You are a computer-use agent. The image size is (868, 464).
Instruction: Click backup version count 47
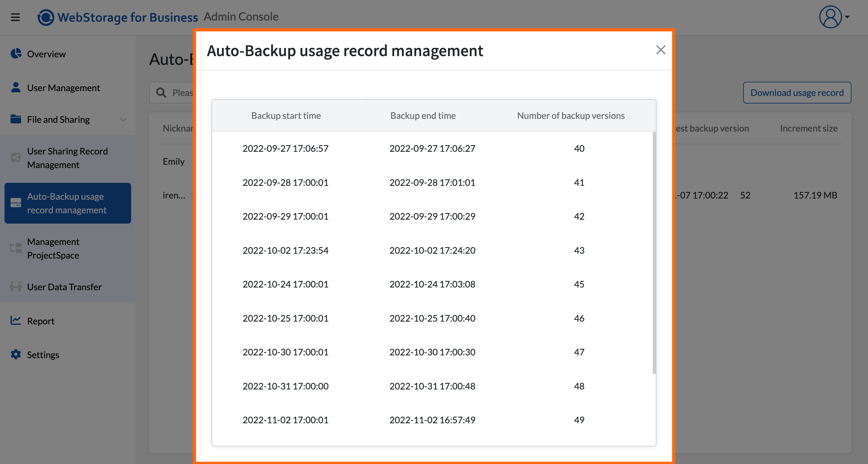coord(579,352)
